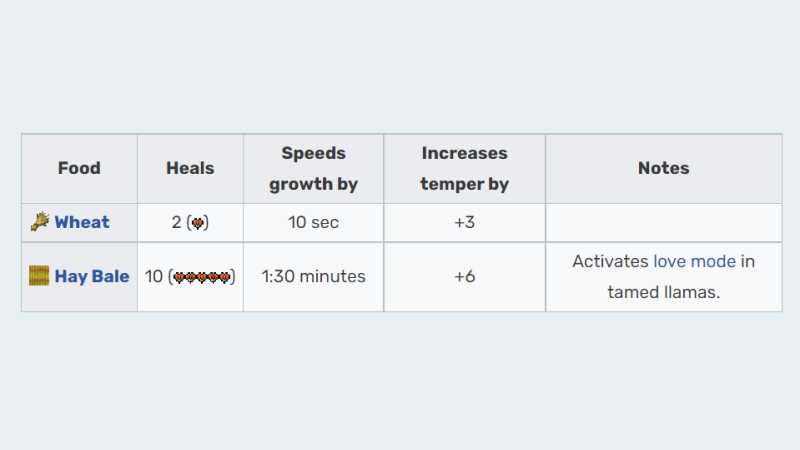Click the 1:30 minutes growth cell
The width and height of the screenshot is (800, 450).
313,276
